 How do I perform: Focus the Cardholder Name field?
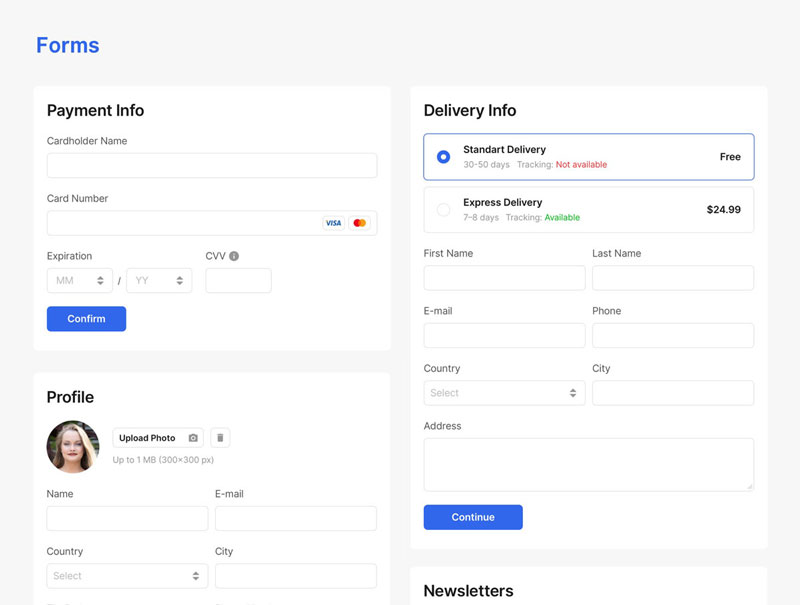point(212,166)
